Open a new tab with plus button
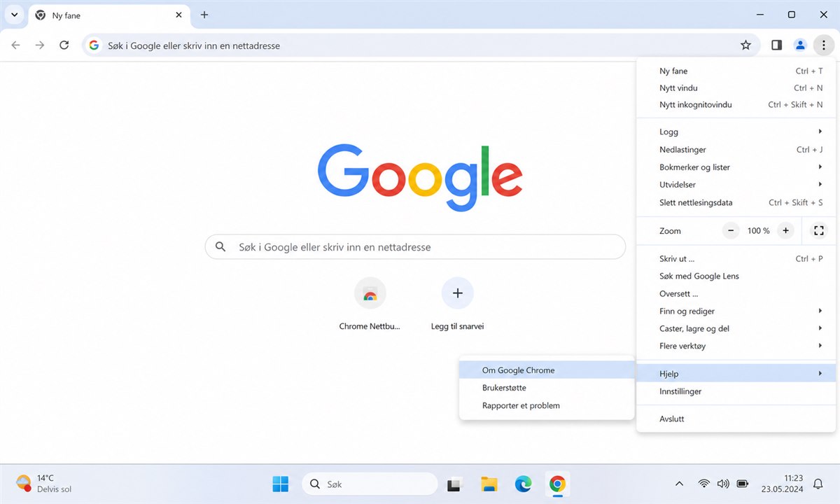This screenshot has height=504, width=840. click(204, 15)
